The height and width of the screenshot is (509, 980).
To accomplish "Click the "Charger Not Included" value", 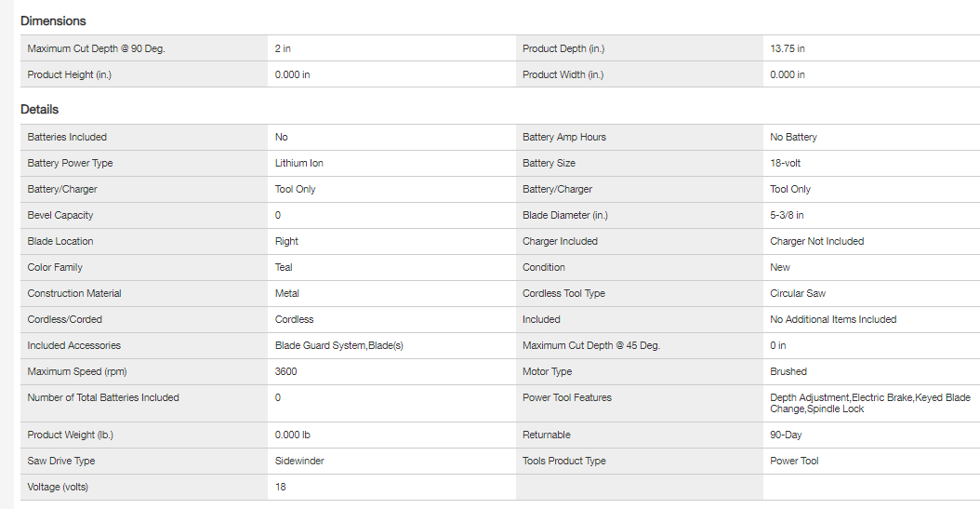I will pyautogui.click(x=816, y=241).
